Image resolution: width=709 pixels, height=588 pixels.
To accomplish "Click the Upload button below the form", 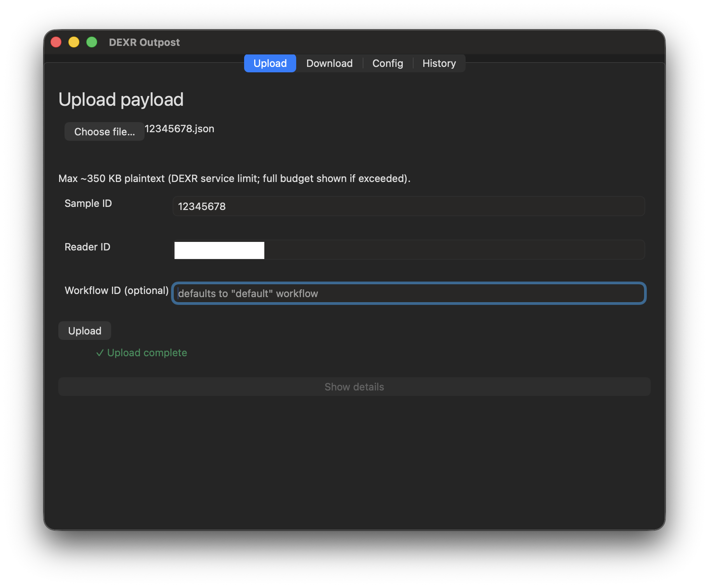I will [85, 331].
